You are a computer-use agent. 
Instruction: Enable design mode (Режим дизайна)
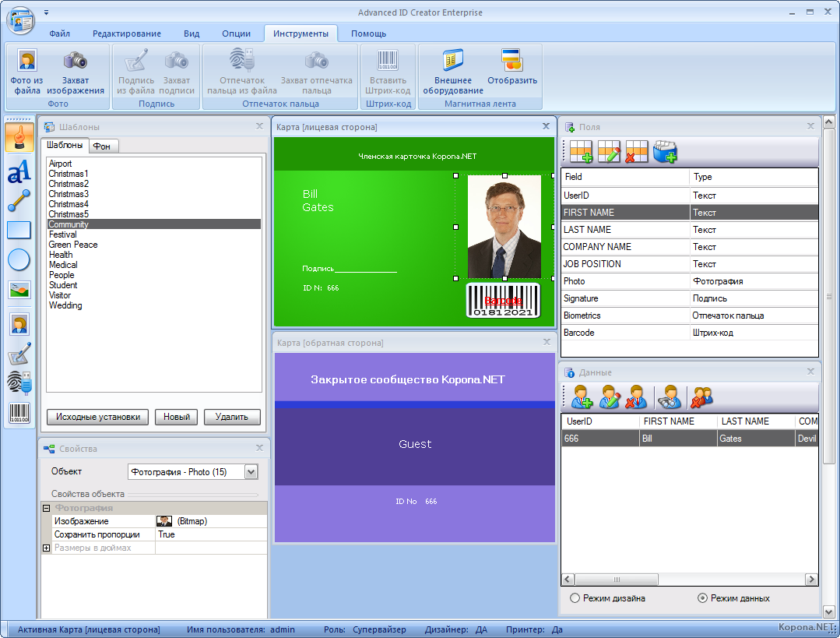(x=575, y=598)
